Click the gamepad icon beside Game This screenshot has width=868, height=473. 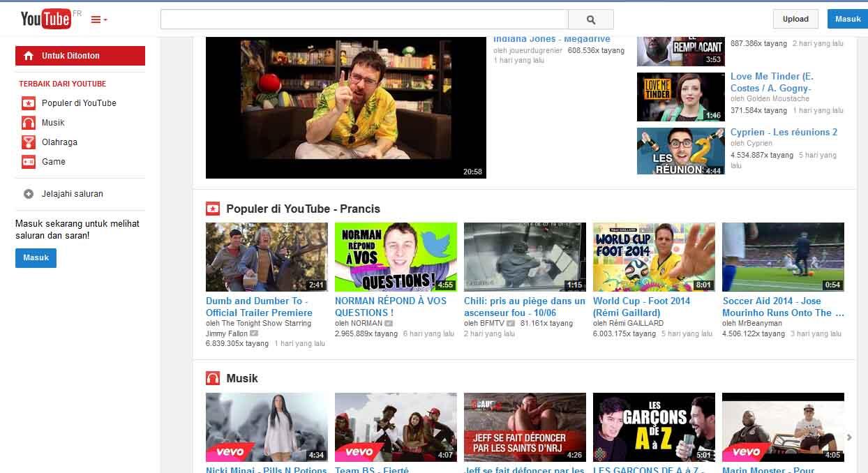click(x=29, y=162)
